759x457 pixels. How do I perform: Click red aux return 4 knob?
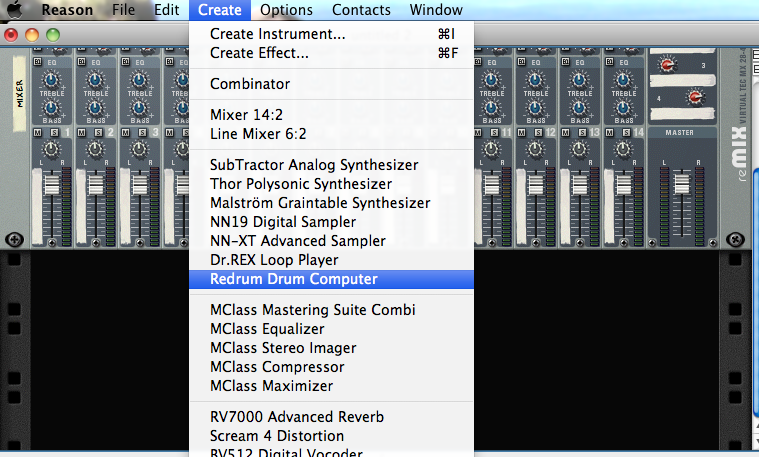(695, 98)
